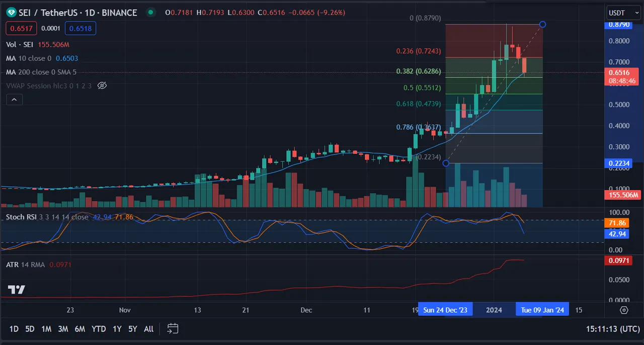Click the Stoch RSI 71.86 axis value

click(x=617, y=223)
